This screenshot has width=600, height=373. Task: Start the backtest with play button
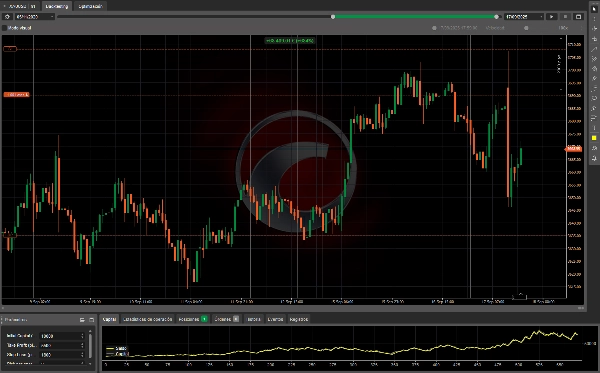551,17
